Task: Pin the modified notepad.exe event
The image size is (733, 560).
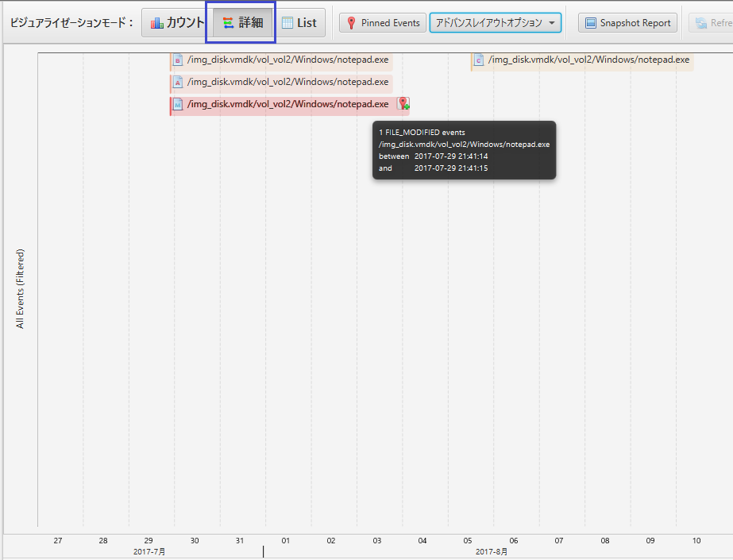Action: coord(403,103)
